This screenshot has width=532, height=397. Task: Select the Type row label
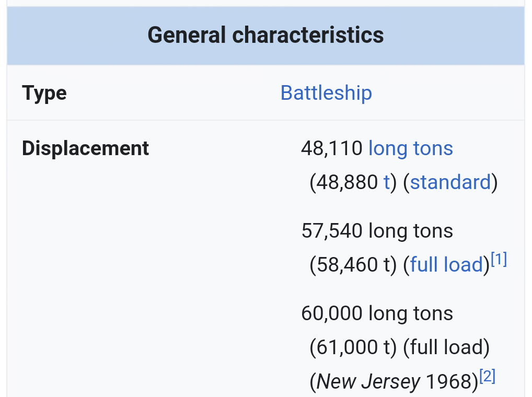coord(44,93)
